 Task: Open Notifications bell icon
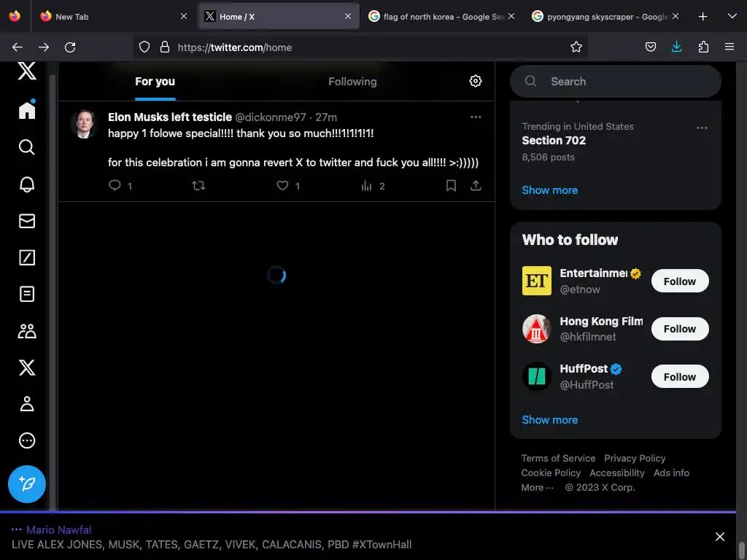click(x=27, y=184)
